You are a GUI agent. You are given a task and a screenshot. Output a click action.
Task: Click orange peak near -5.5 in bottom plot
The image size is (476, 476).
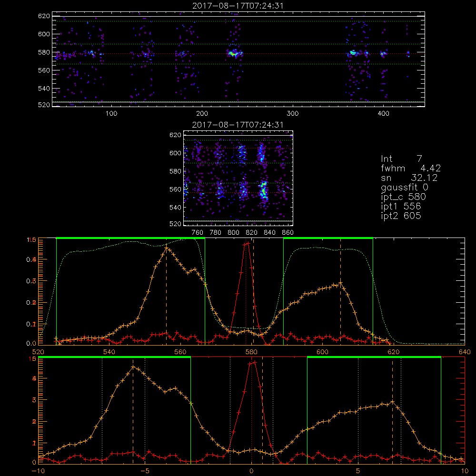[133, 367]
